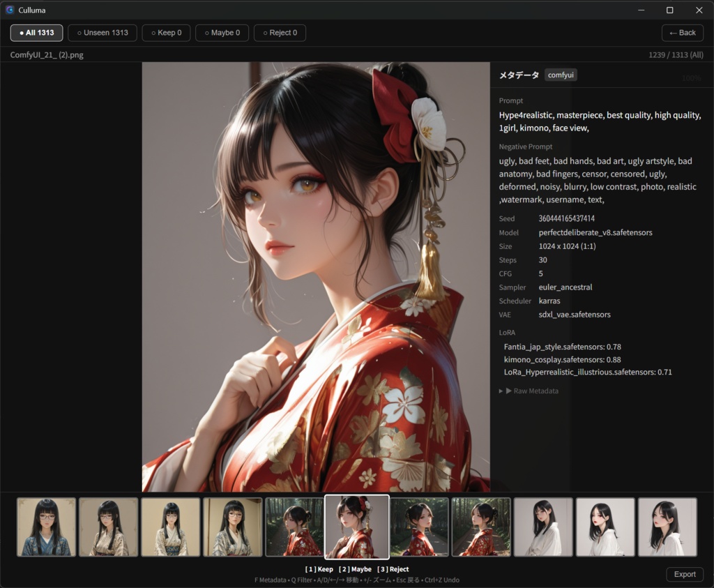Image resolution: width=714 pixels, height=588 pixels.
Task: Mark image with [3] Reject
Action: click(x=393, y=569)
